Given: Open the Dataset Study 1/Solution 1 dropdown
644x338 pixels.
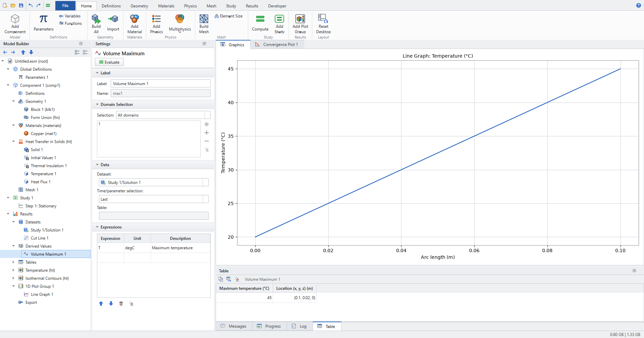Looking at the screenshot, I should coord(154,182).
